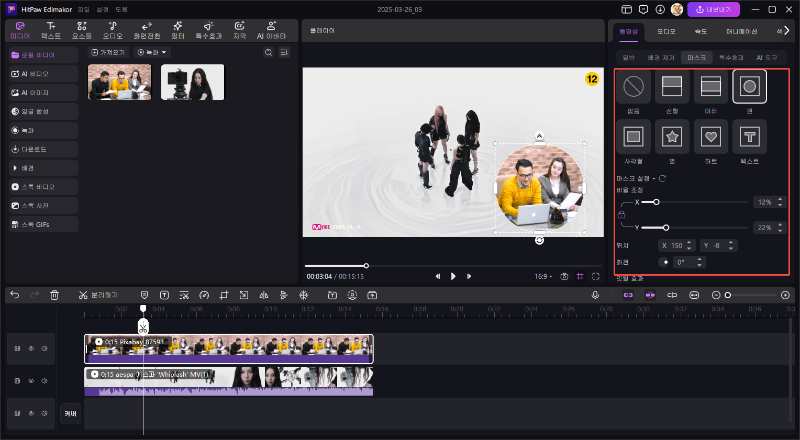Image resolution: width=800 pixels, height=440 pixels.
Task: Click the Y scale slider handle
Action: click(666, 228)
